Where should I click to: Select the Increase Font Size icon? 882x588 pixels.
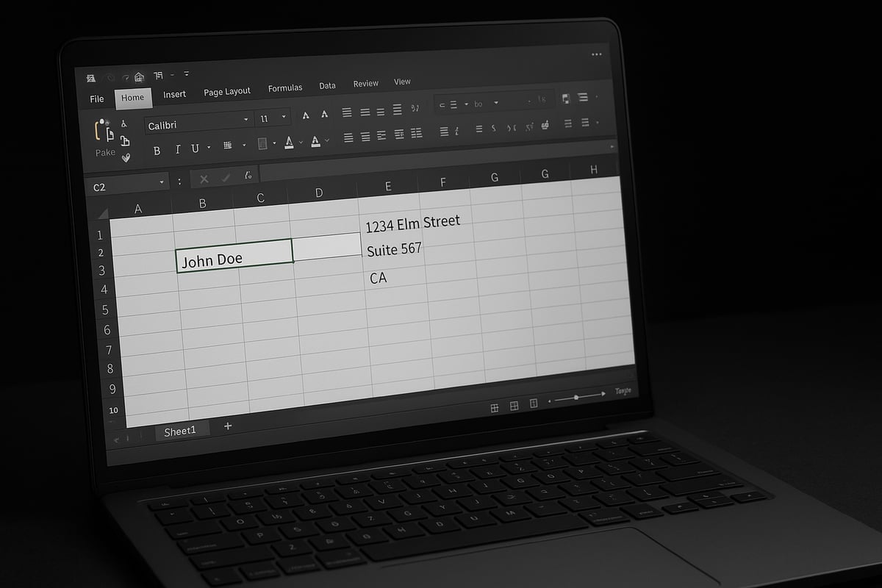306,115
